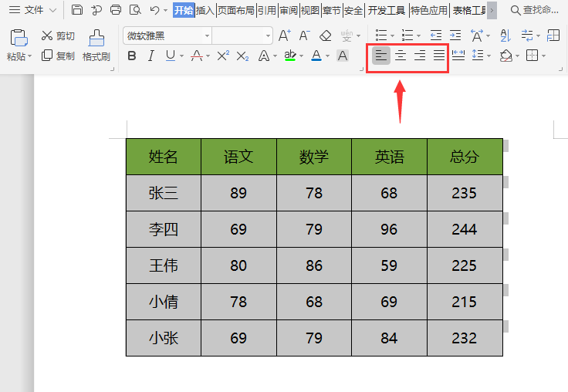Screen dimensions: 568x392
Task: Toggle center alignment
Action: (401, 56)
